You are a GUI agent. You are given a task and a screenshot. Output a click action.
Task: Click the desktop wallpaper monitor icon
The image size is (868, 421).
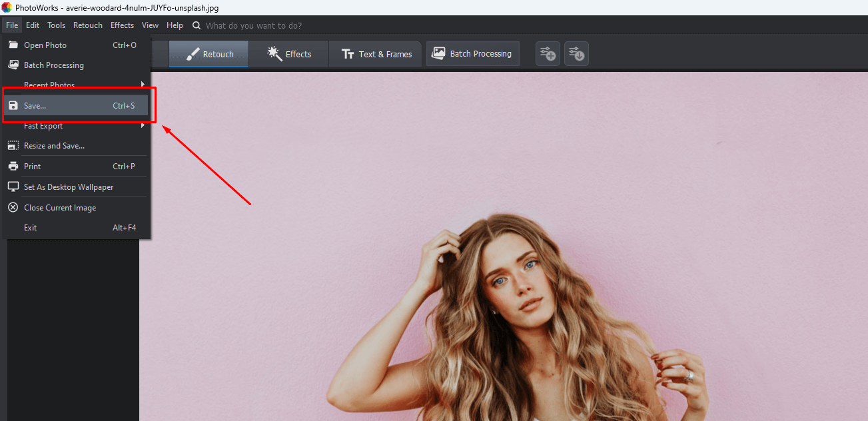point(13,187)
